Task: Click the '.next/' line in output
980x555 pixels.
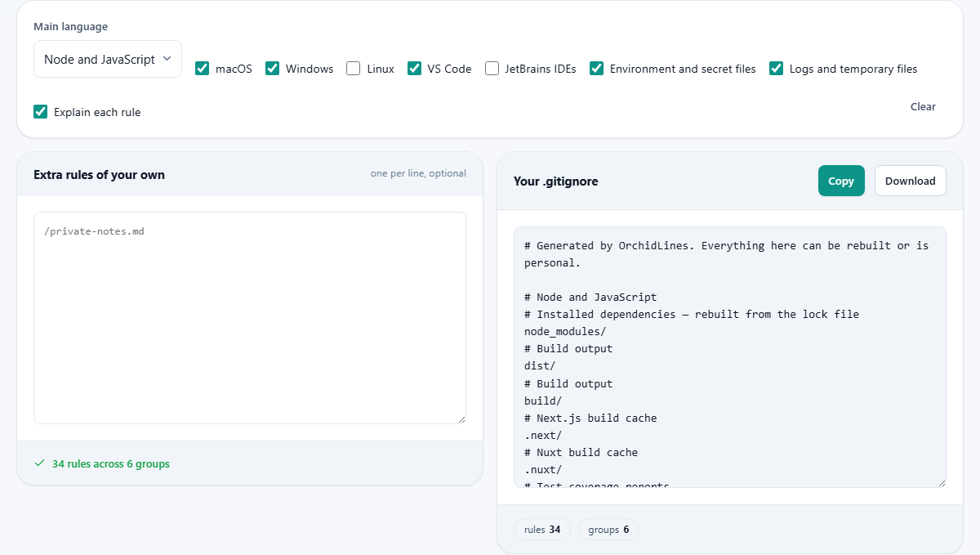Action: (x=543, y=435)
